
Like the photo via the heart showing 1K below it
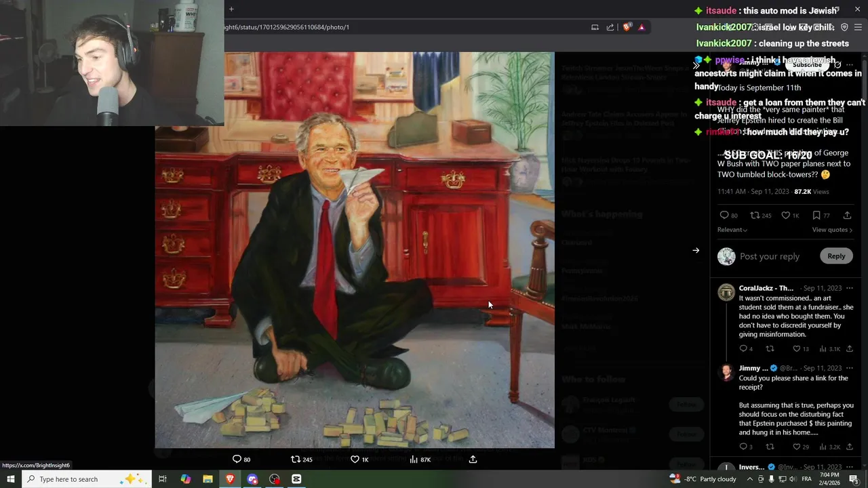(355, 460)
